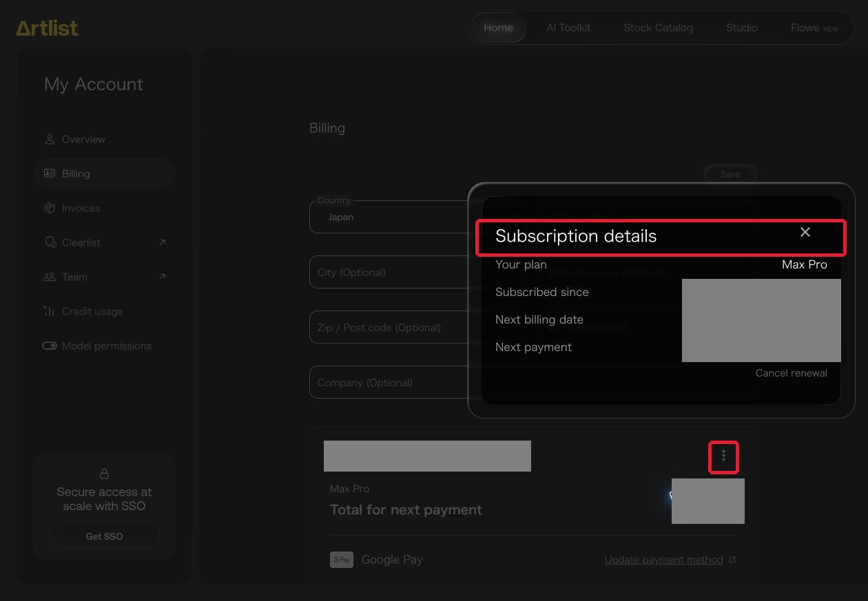Click the Subscribed since label
Image resolution: width=868 pixels, height=601 pixels.
coord(541,292)
